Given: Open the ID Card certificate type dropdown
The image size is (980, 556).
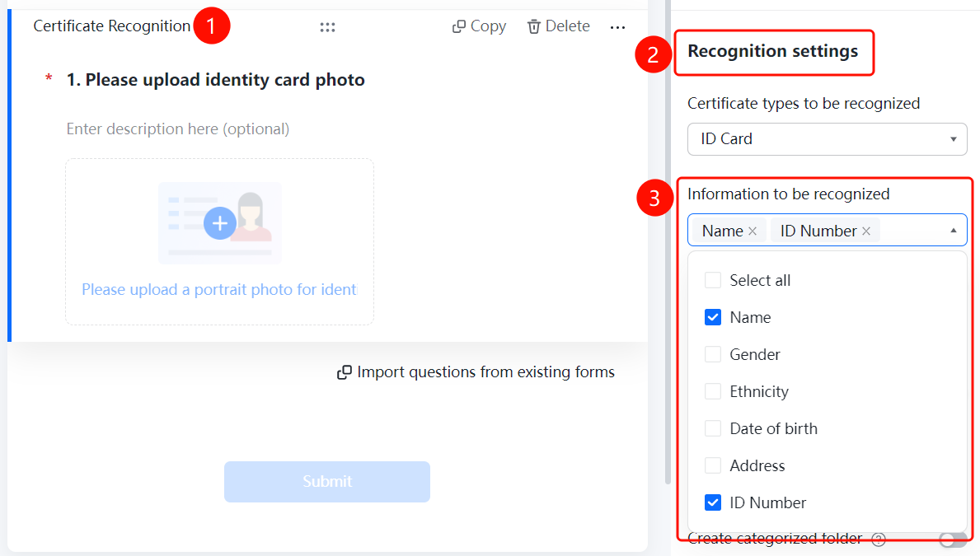Looking at the screenshot, I should 827,138.
